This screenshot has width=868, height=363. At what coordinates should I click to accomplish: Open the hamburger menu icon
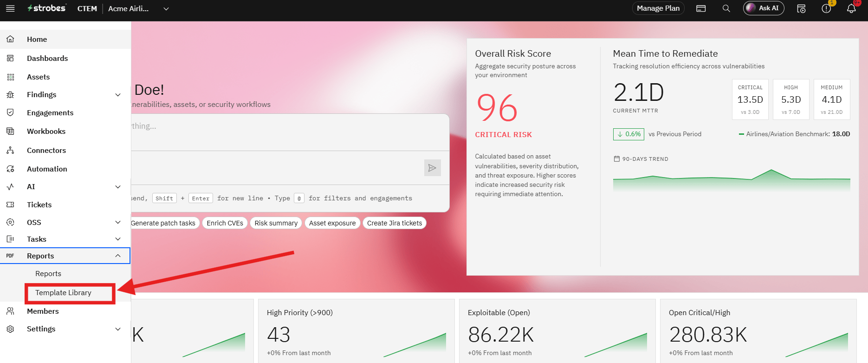click(x=10, y=8)
